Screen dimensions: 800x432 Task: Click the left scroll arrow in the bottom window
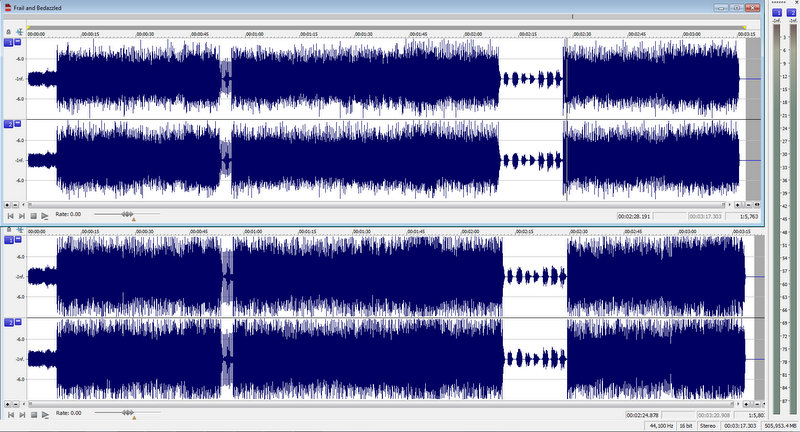pos(23,404)
